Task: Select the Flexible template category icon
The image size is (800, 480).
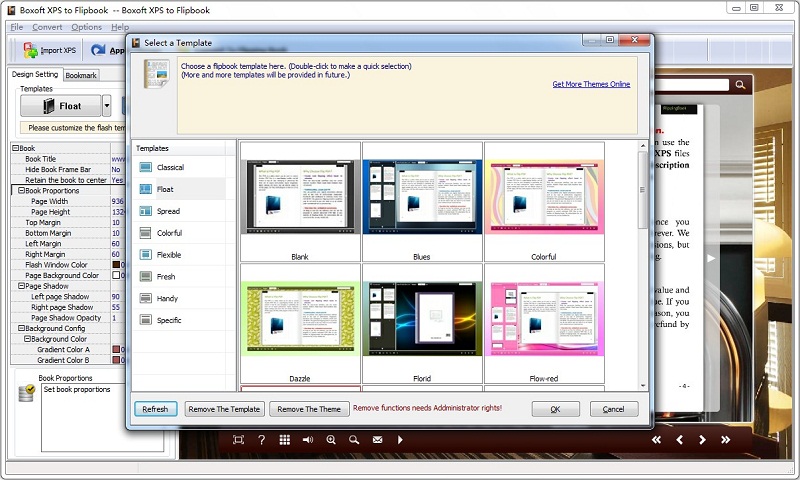Action: 145,255
